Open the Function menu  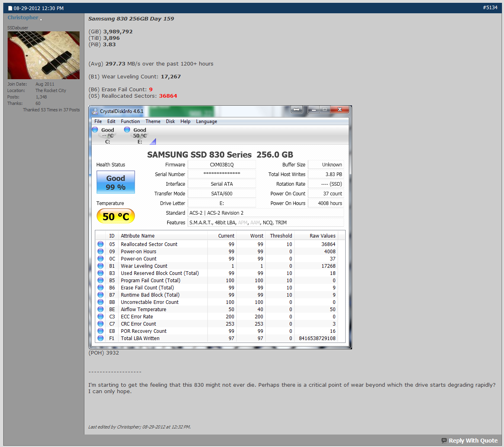click(x=130, y=121)
